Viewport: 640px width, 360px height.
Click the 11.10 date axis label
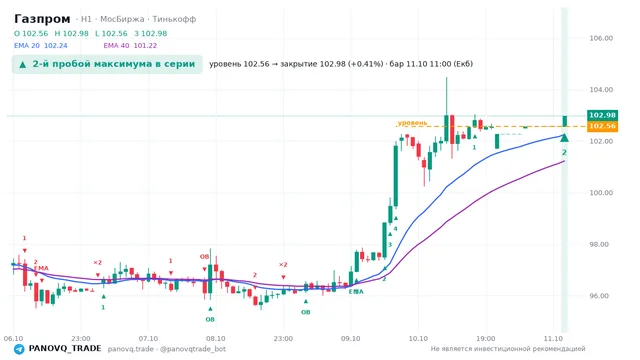coord(553,338)
